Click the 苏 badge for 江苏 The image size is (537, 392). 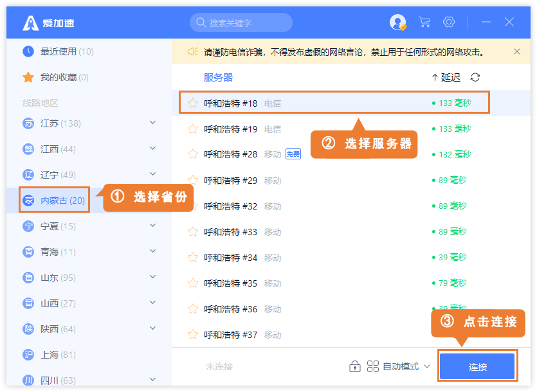click(x=28, y=123)
